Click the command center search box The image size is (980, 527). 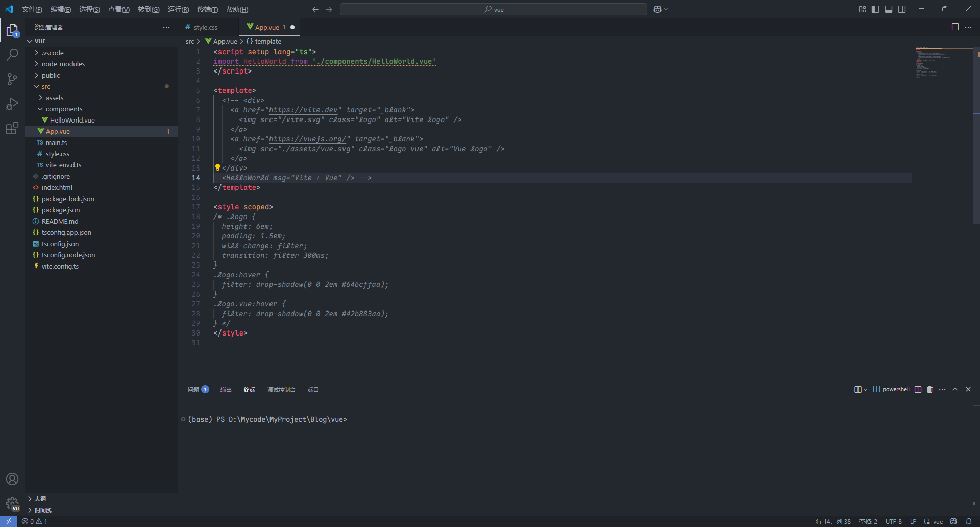click(x=493, y=9)
